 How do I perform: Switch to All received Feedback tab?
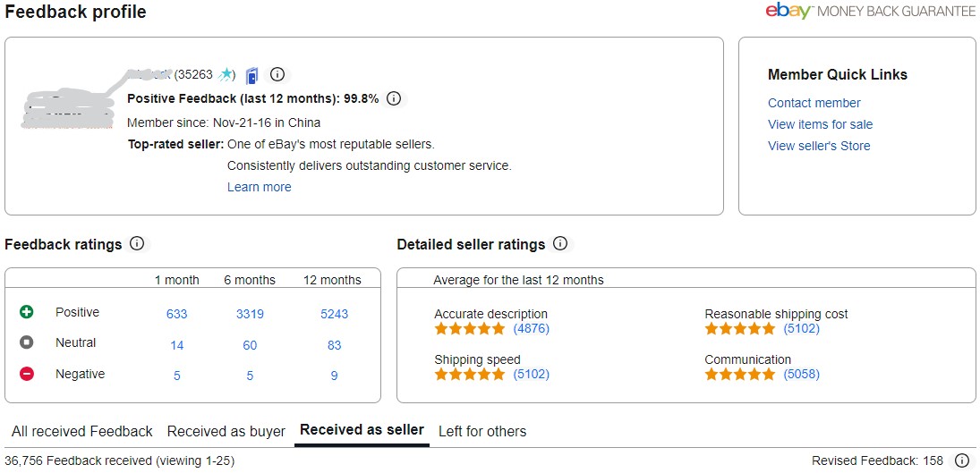[x=82, y=431]
